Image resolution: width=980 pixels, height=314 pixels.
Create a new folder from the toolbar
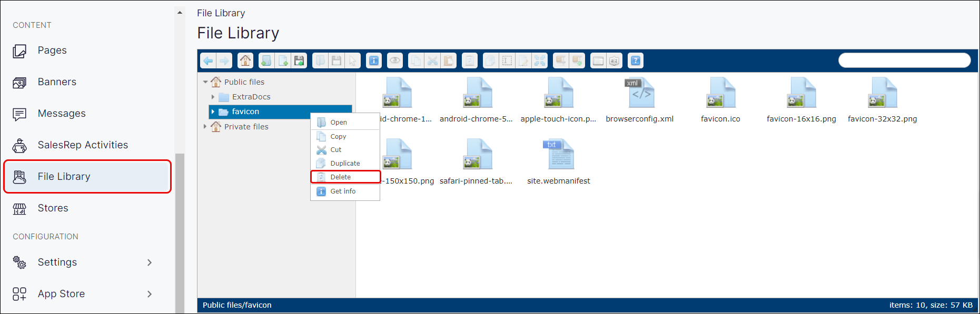(266, 61)
